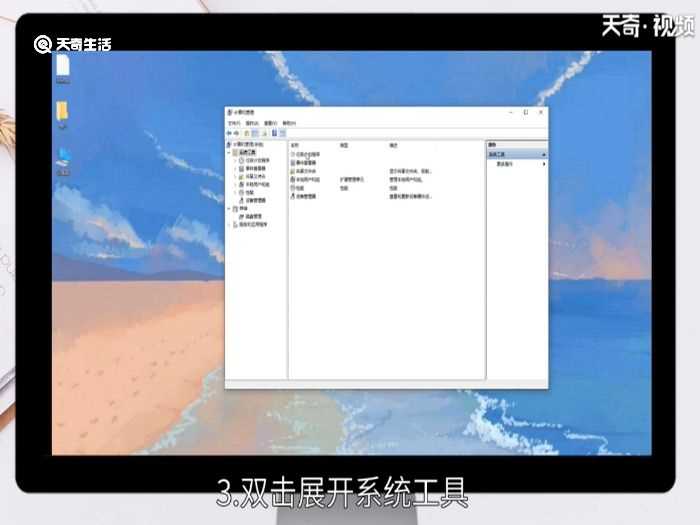This screenshot has width=700, height=525.
Task: Select 共享文件夹 in the left tree
Action: point(255,176)
